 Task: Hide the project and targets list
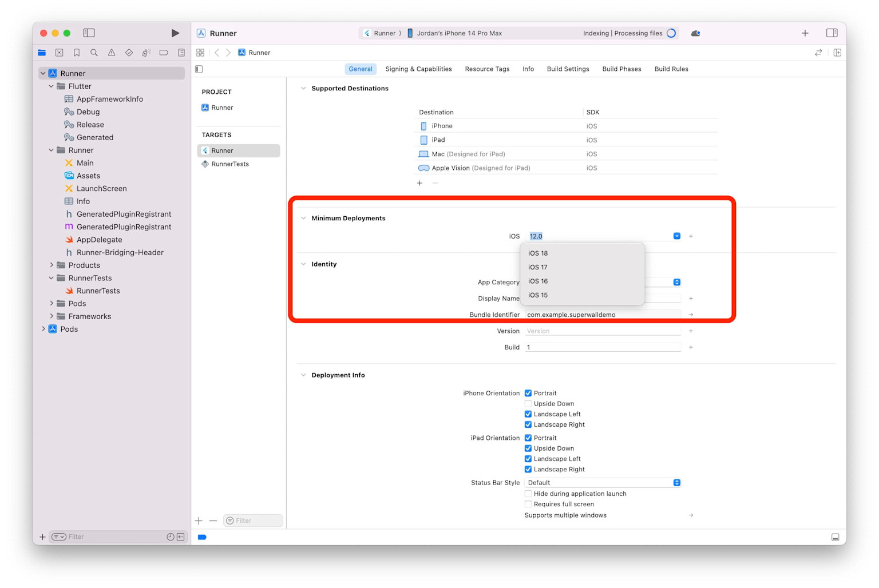click(x=199, y=69)
